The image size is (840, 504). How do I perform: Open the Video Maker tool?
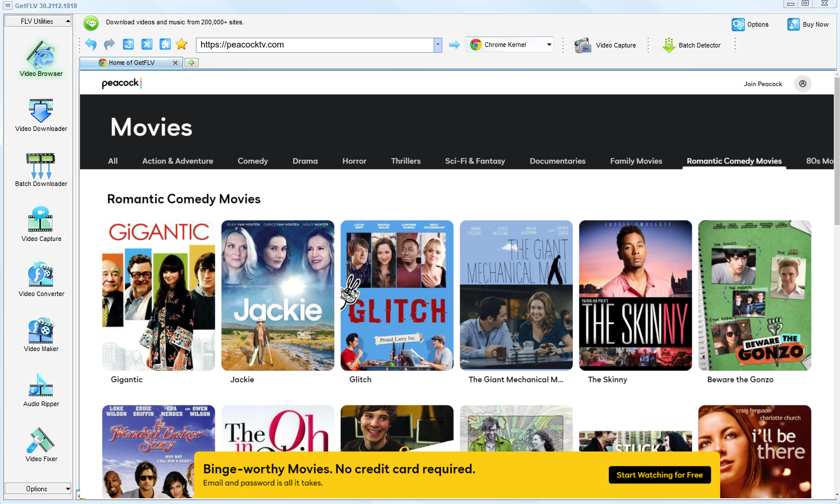coord(41,334)
